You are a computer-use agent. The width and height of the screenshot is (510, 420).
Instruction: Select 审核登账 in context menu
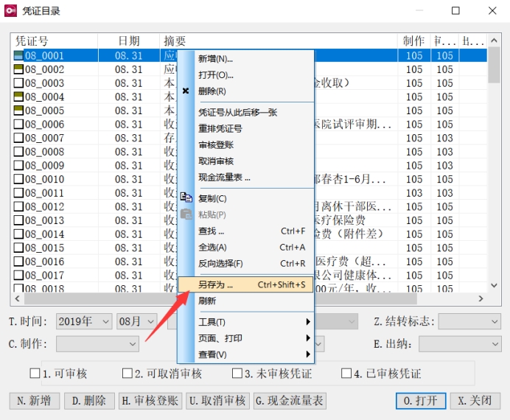[x=216, y=145]
